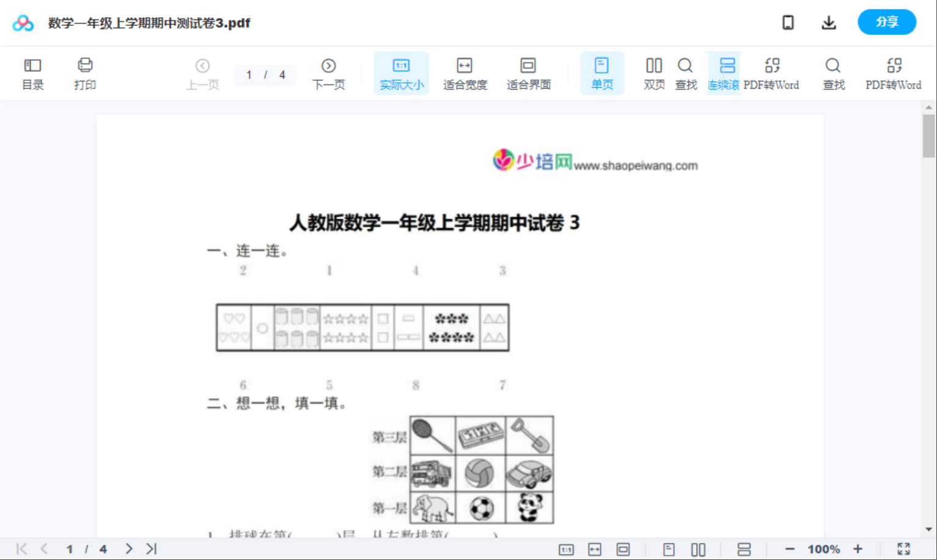Enable 连续滚 continuous scrolling mode
937x560 pixels.
[724, 73]
